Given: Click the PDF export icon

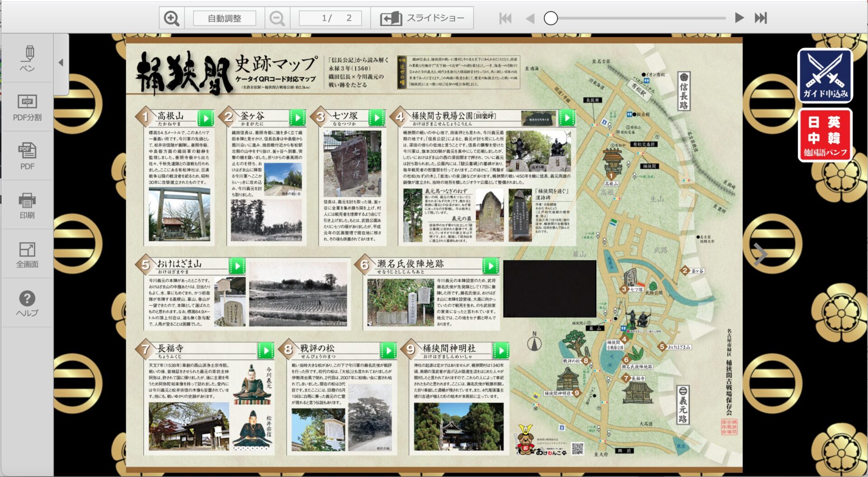Looking at the screenshot, I should coord(28,156).
